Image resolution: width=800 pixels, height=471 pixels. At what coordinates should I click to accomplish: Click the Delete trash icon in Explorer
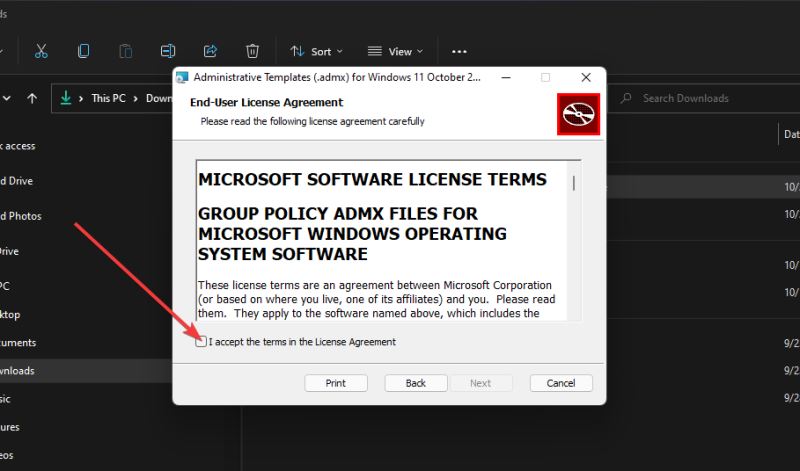click(x=253, y=52)
